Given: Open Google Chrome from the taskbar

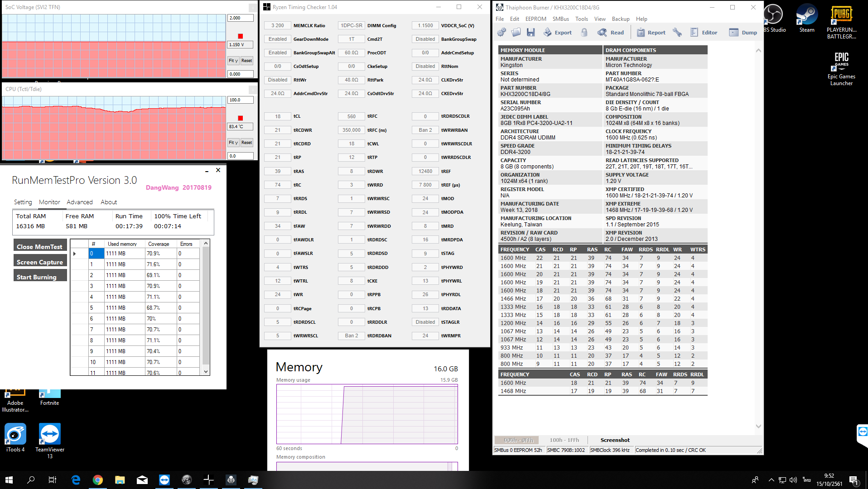Looking at the screenshot, I should click(x=98, y=480).
